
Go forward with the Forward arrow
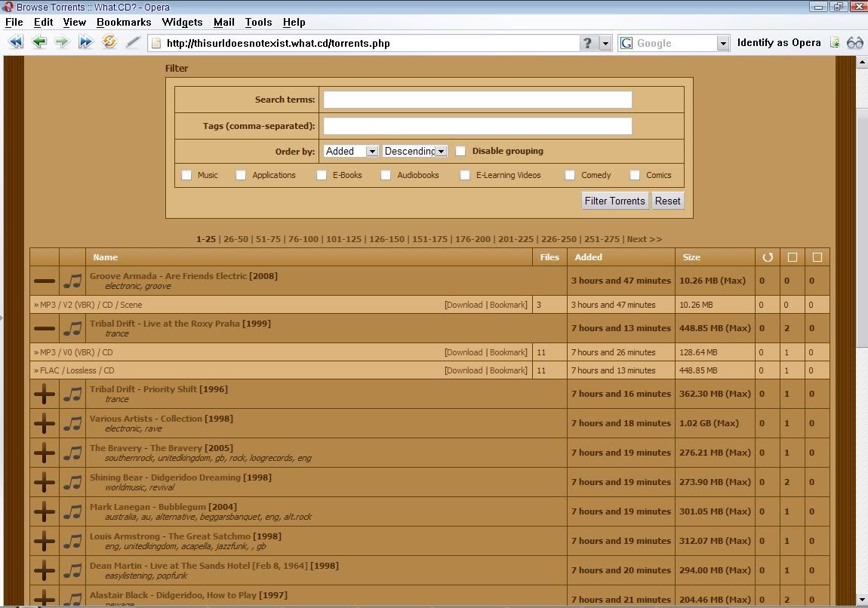[62, 42]
